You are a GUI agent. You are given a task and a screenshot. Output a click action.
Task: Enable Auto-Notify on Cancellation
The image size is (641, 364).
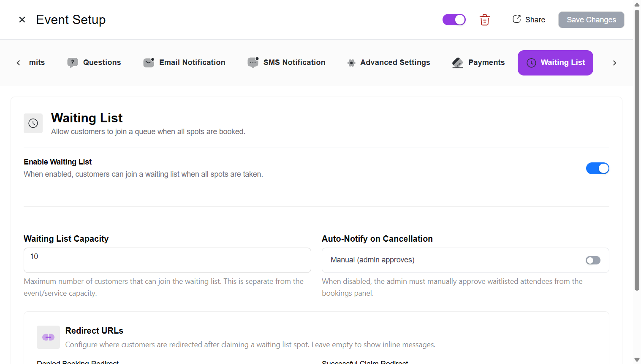click(x=593, y=260)
